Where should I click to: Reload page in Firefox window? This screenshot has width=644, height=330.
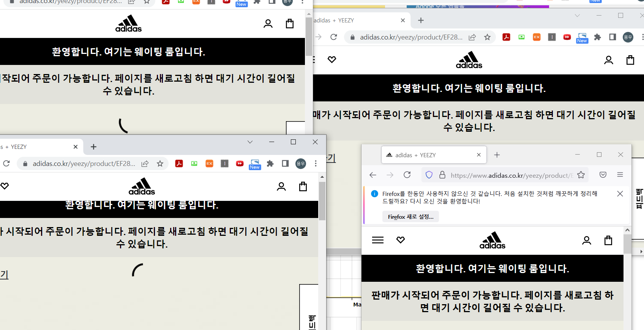(x=407, y=175)
